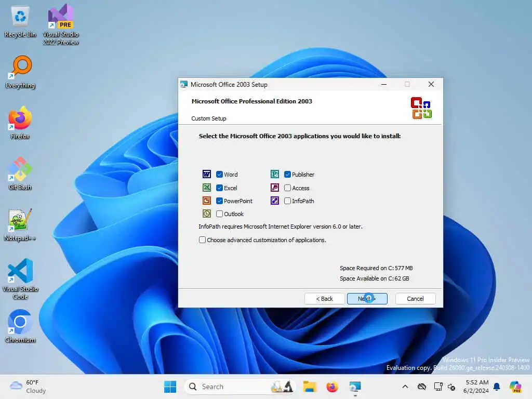Open the clock showing 5:52 AM

coord(476,387)
